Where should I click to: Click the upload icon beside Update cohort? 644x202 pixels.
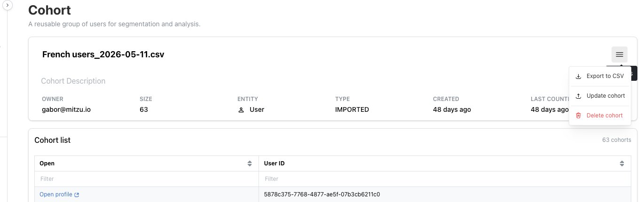pos(579,96)
